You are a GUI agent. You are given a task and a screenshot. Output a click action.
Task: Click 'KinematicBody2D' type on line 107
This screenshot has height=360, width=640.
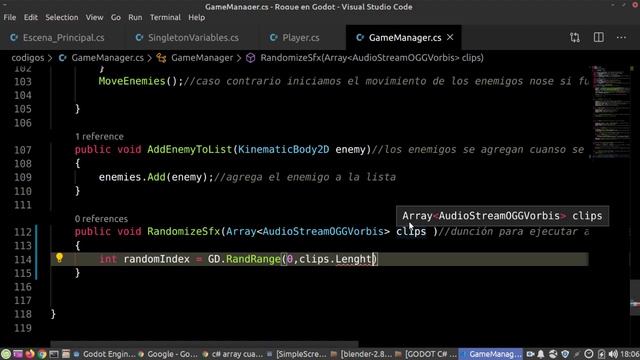(283, 149)
